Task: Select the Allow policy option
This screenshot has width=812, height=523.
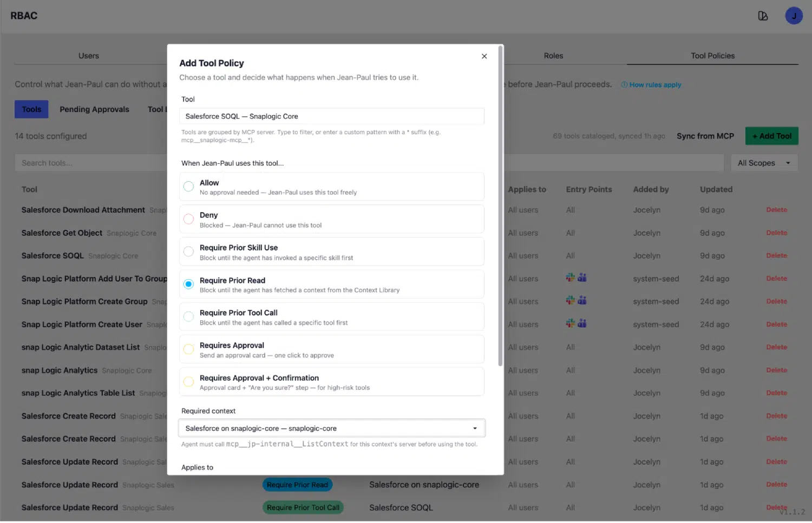Action: [331, 187]
